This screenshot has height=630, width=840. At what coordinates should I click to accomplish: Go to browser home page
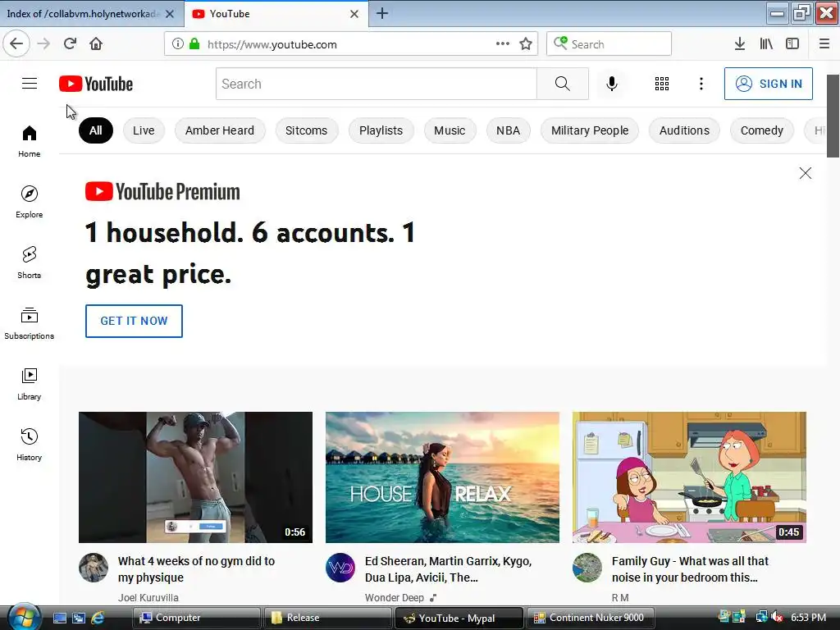click(96, 44)
